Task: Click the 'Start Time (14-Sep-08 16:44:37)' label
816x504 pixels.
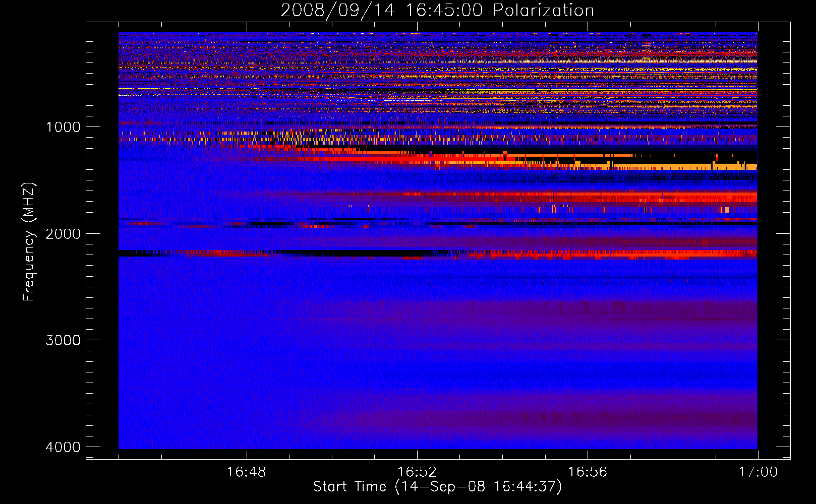Action: [x=437, y=487]
